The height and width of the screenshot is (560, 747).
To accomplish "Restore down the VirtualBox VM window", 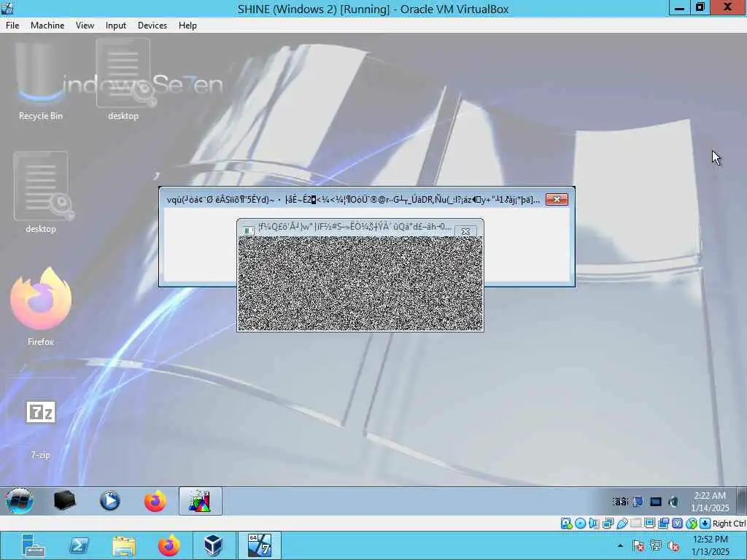I will click(x=700, y=7).
